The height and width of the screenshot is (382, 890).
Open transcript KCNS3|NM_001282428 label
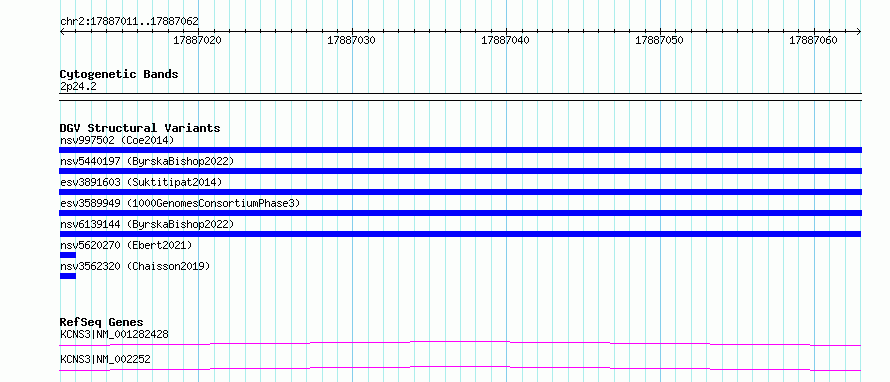pos(114,334)
